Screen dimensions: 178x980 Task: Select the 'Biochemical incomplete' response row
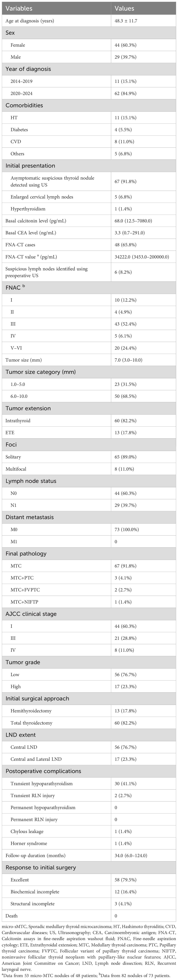[35, 891]
